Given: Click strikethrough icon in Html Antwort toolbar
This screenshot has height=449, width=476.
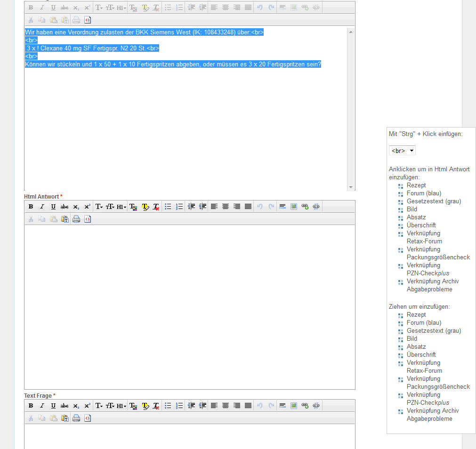Looking at the screenshot, I should [x=65, y=207].
